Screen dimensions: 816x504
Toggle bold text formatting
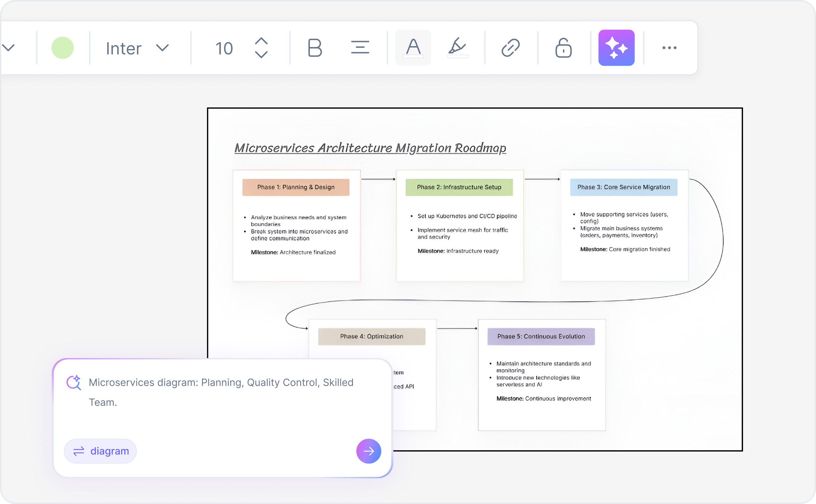click(314, 48)
